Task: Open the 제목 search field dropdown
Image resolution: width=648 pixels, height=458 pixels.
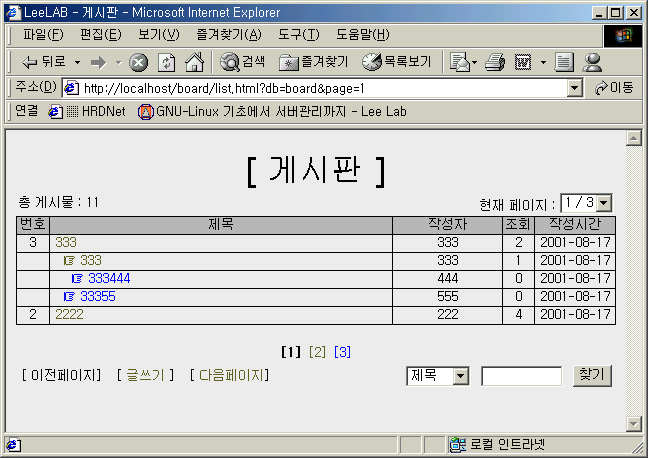Action: coord(460,376)
